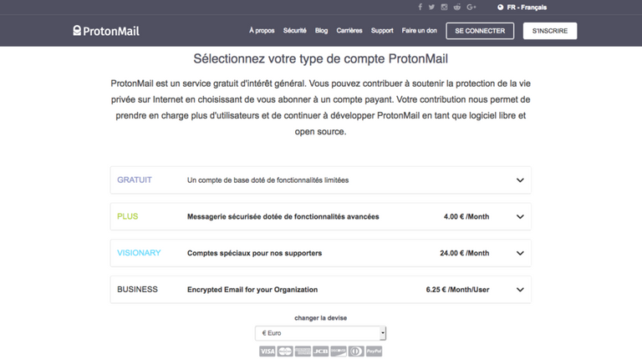
Task: Click the 24.00 € /Month price
Action: (x=464, y=253)
